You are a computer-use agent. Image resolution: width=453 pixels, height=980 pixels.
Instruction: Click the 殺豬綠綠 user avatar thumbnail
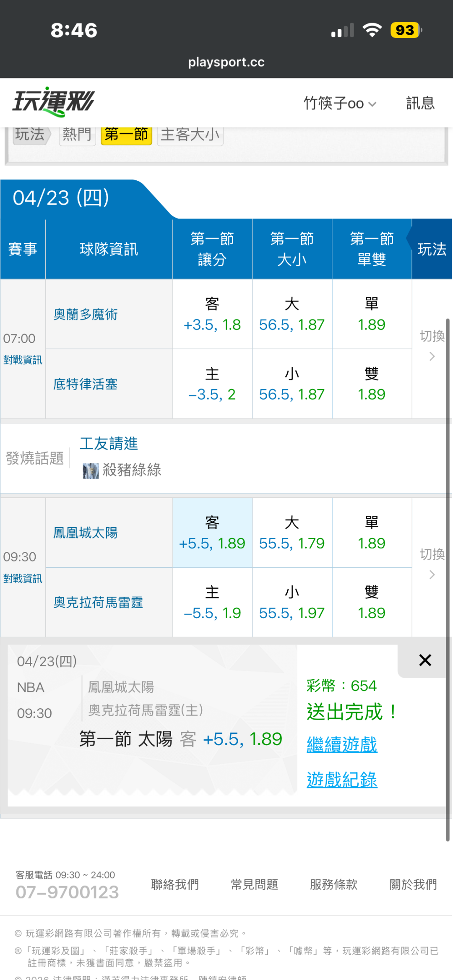tap(91, 471)
